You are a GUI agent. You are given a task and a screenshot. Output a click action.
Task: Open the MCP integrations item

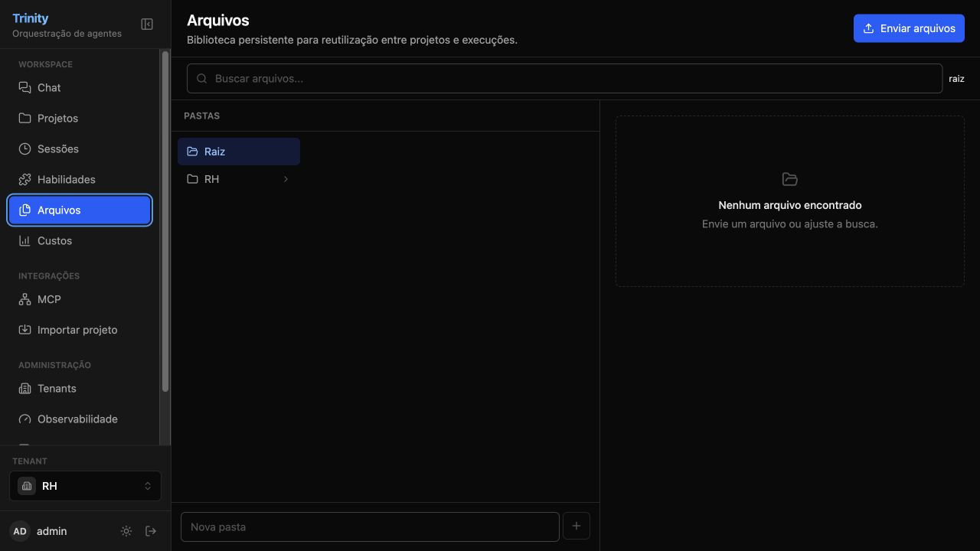pos(80,299)
